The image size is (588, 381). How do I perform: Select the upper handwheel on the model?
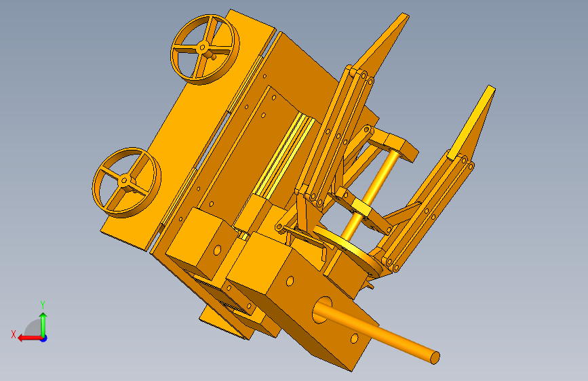[x=205, y=49]
